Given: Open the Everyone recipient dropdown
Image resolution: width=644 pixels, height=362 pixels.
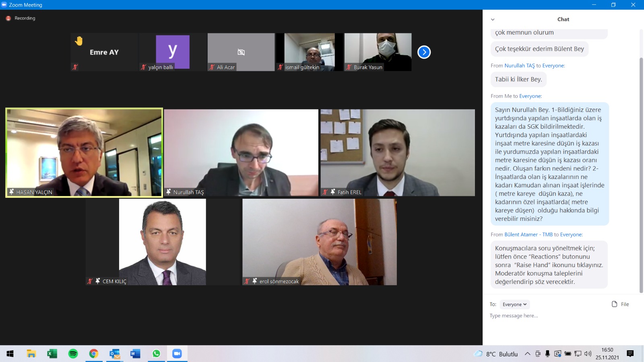Looking at the screenshot, I should [514, 304].
